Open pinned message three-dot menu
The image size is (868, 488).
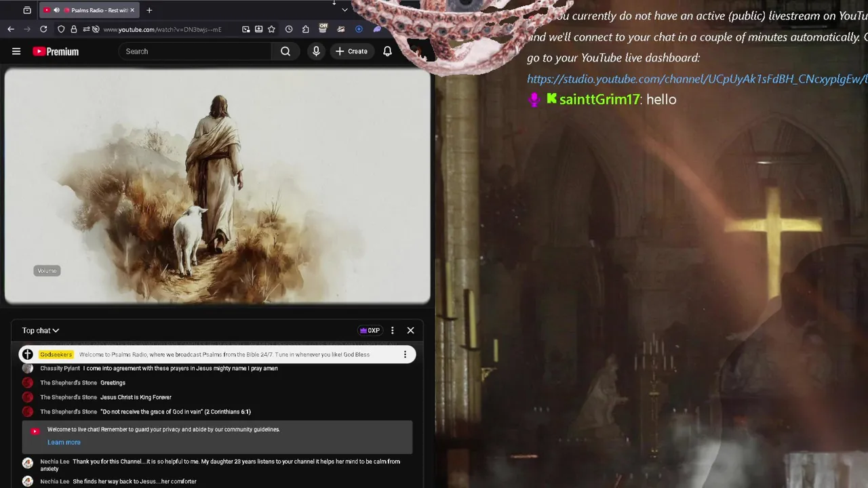tap(405, 354)
